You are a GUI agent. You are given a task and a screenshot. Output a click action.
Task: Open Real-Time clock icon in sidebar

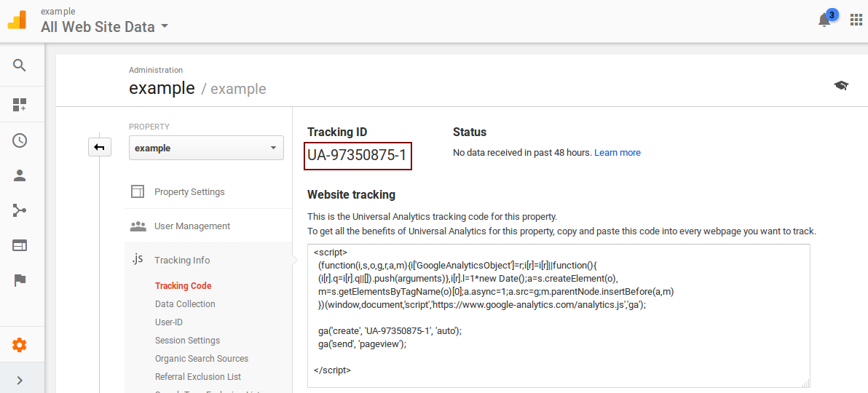[x=20, y=140]
